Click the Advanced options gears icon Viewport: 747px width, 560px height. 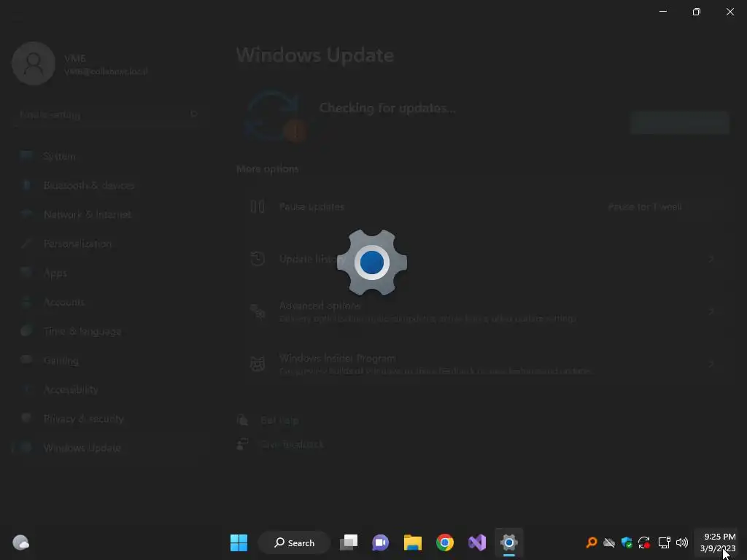(258, 311)
